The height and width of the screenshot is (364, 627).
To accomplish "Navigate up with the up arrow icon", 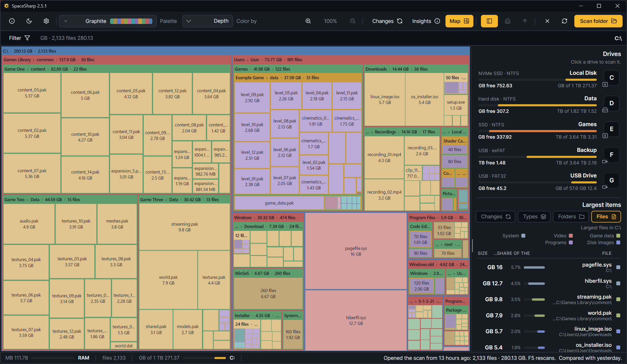I will pos(525,21).
